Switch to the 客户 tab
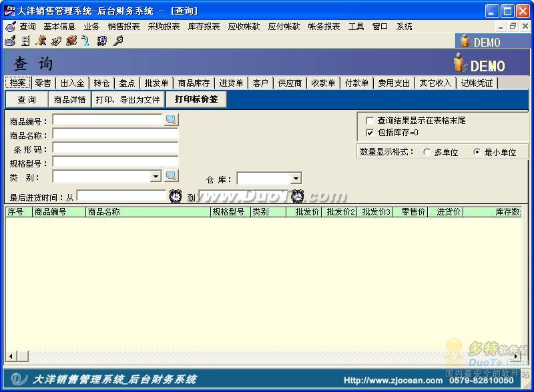This screenshot has height=392, width=534. tap(260, 83)
